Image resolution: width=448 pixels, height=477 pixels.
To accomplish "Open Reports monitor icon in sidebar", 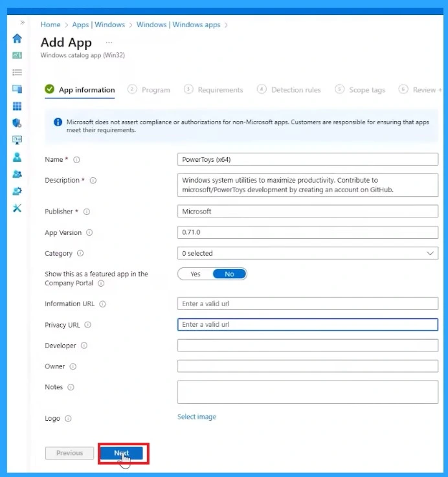I will [x=17, y=140].
